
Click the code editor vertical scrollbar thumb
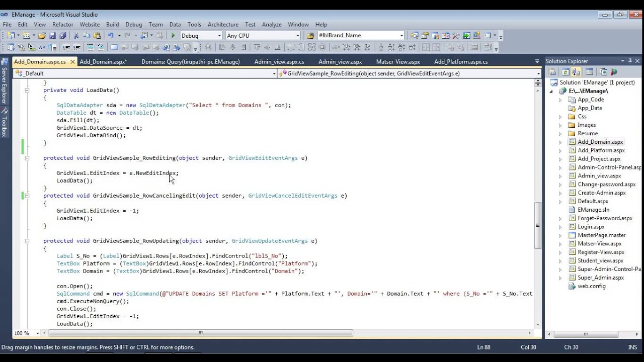[538, 226]
